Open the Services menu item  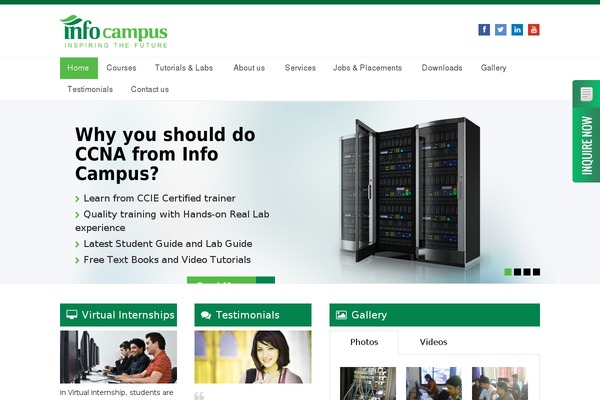point(300,68)
